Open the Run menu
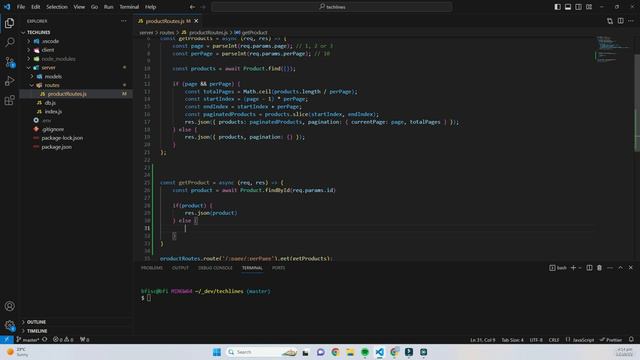This screenshot has width=640, height=360. 109,7
